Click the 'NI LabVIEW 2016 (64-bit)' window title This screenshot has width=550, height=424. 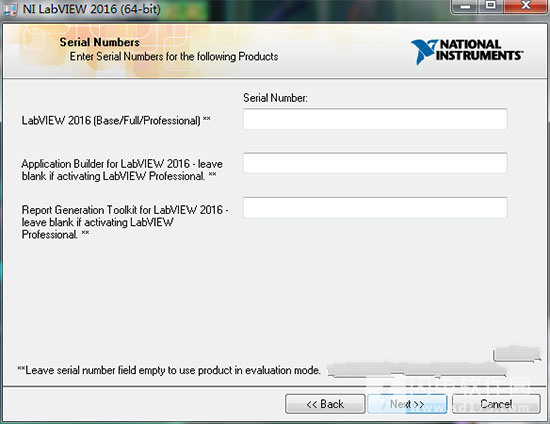click(92, 9)
